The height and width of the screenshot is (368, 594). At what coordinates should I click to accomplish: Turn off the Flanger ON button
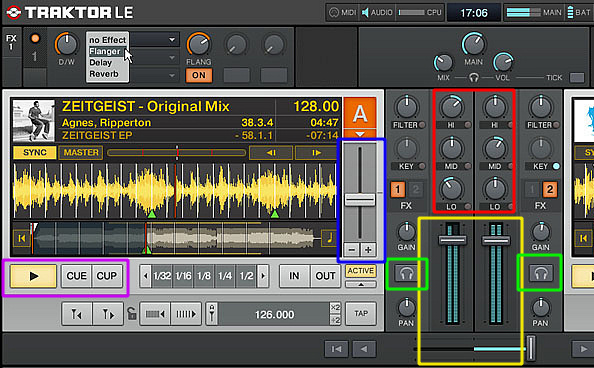[199, 75]
